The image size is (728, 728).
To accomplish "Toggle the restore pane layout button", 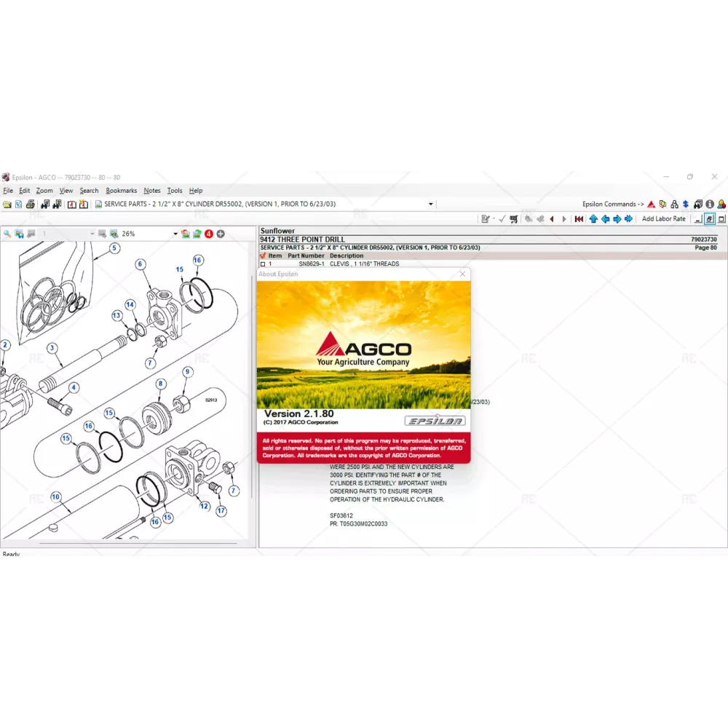I will tap(709, 218).
